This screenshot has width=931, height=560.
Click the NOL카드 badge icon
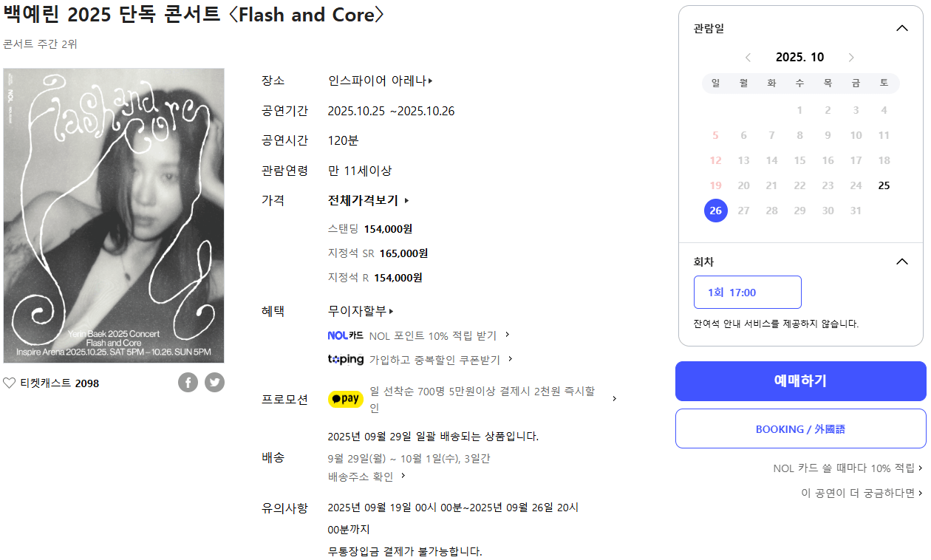click(344, 335)
